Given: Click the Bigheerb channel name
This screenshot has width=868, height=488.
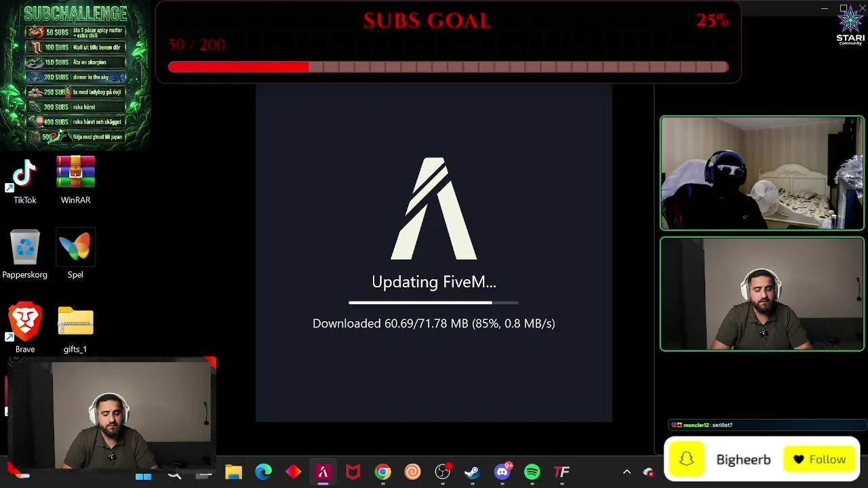Looking at the screenshot, I should [x=743, y=460].
